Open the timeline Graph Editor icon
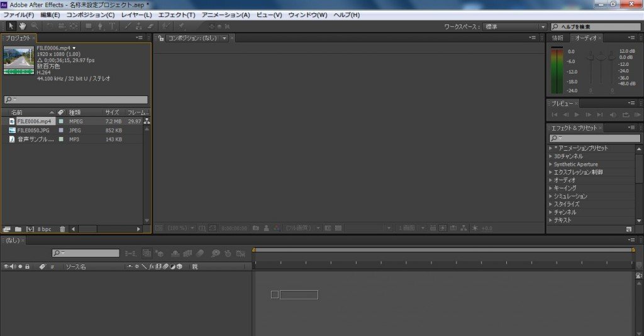Viewport: 644px width, 336px height. (x=241, y=254)
